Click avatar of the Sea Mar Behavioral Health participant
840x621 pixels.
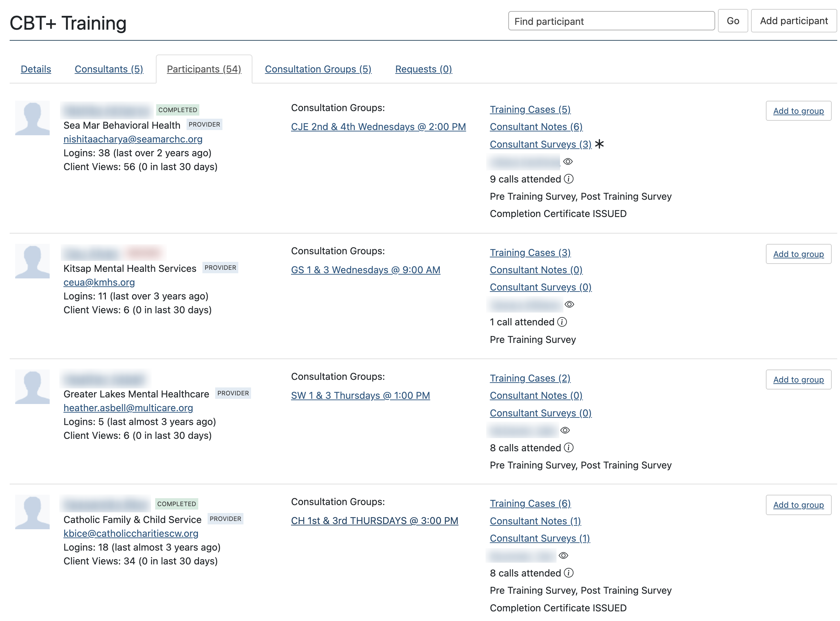(x=32, y=118)
